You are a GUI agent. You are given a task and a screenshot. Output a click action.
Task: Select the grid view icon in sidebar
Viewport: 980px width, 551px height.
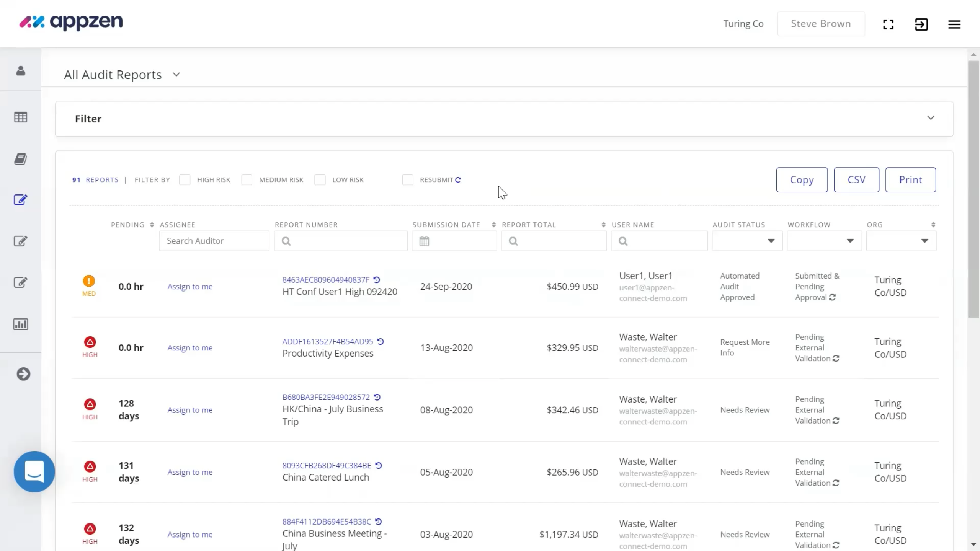coord(20,117)
